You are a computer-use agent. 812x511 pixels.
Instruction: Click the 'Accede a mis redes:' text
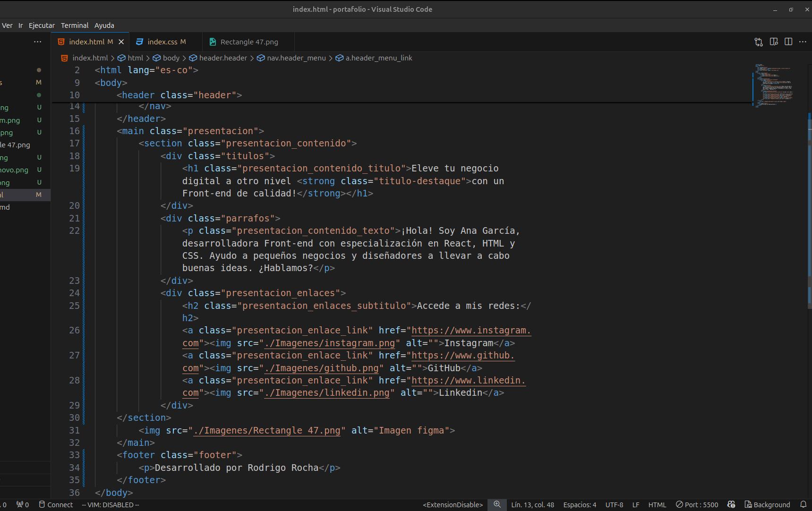468,306
